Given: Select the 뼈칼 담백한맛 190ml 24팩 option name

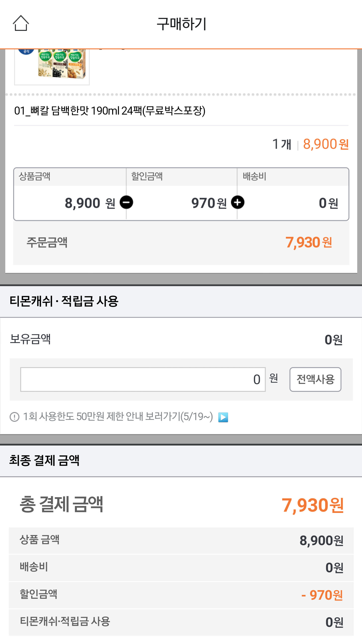Looking at the screenshot, I should 110,111.
